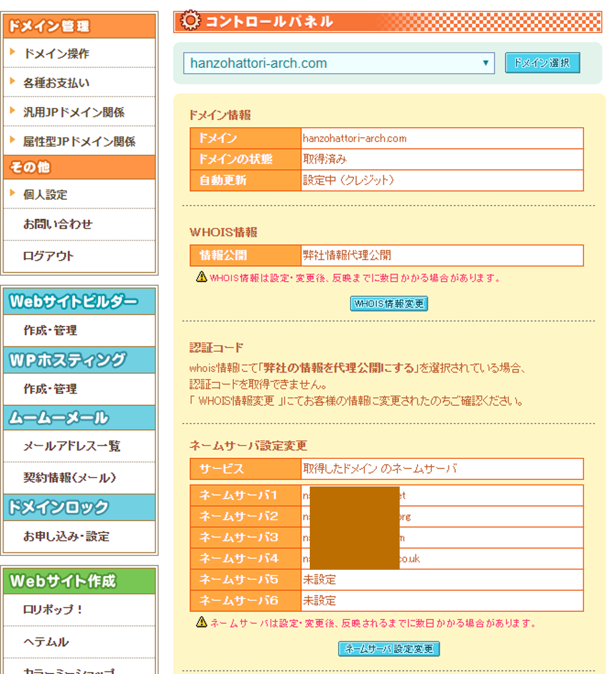Click the gear icon beside コントロールパネル title

190,20
